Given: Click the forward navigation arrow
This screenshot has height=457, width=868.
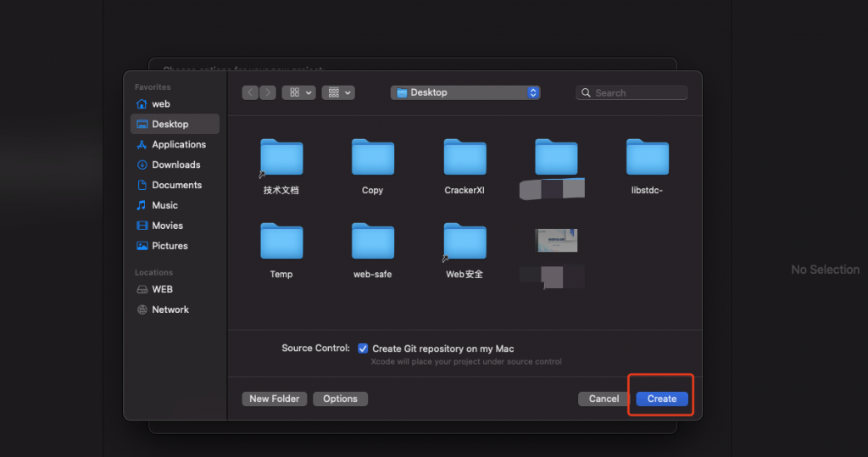Looking at the screenshot, I should [268, 92].
